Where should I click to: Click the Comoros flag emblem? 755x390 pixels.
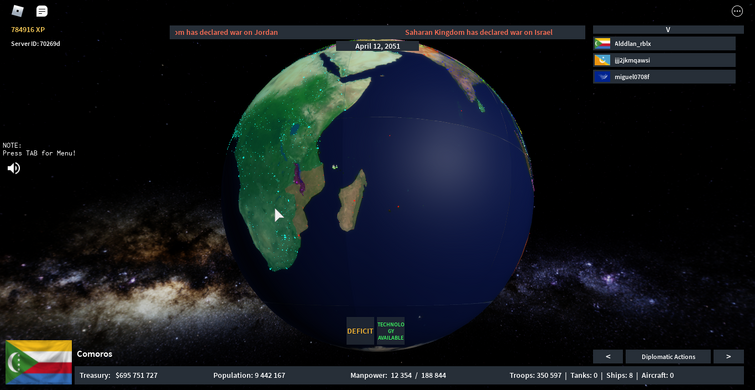click(39, 362)
